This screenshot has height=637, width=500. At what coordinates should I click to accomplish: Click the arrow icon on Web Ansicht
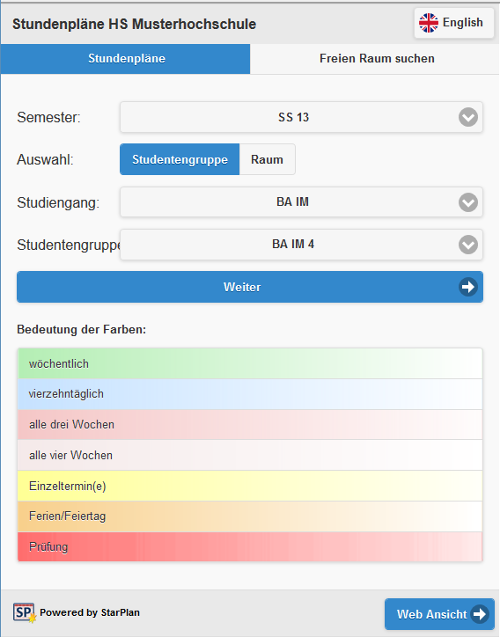point(479,614)
